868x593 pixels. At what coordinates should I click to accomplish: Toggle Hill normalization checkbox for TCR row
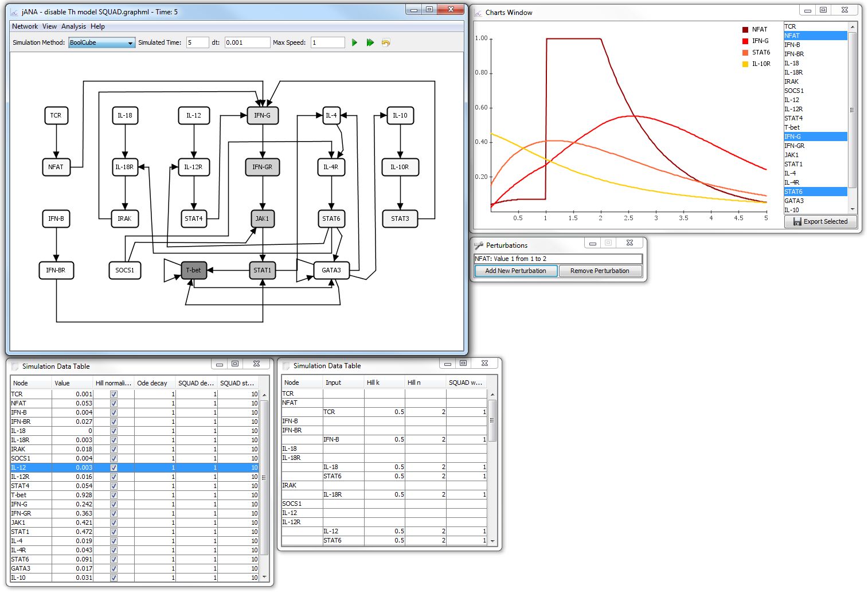114,394
